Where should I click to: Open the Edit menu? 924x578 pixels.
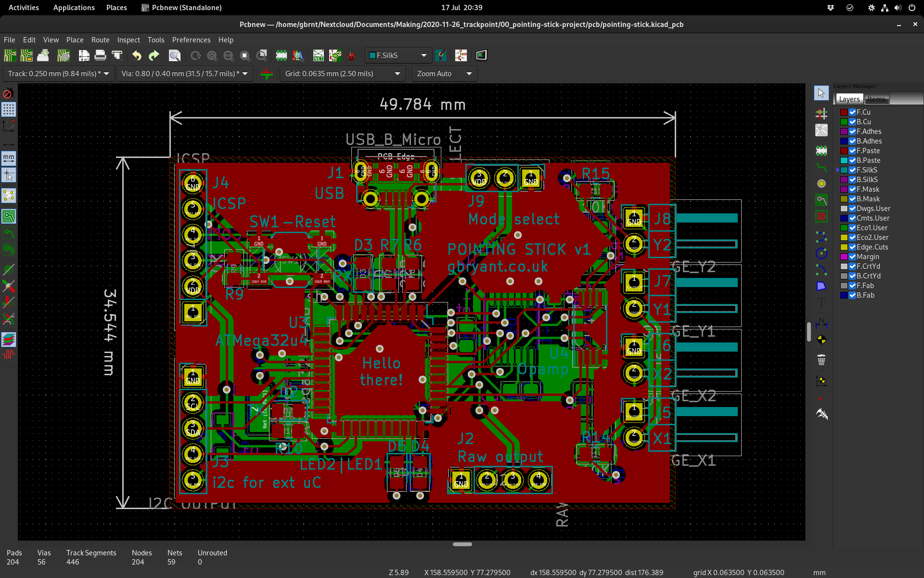29,40
